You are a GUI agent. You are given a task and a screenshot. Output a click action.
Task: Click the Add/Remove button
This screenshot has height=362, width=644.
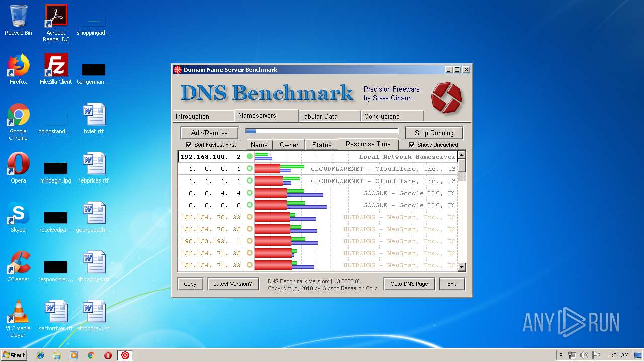point(209,133)
